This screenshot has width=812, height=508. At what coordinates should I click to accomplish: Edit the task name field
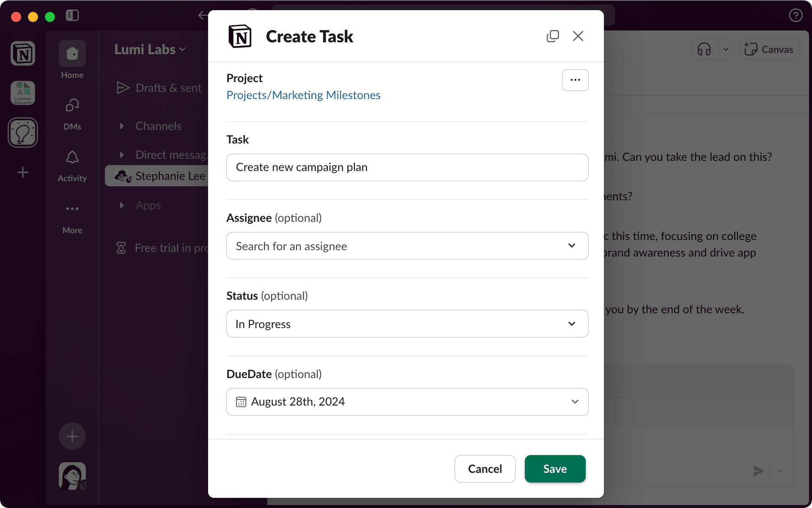pyautogui.click(x=407, y=167)
